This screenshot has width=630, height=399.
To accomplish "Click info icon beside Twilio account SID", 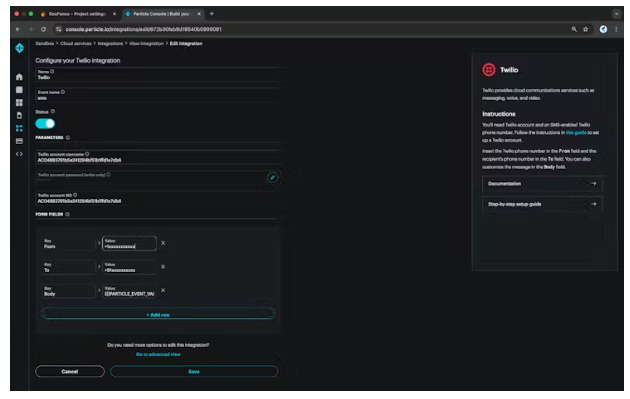I will coord(75,195).
